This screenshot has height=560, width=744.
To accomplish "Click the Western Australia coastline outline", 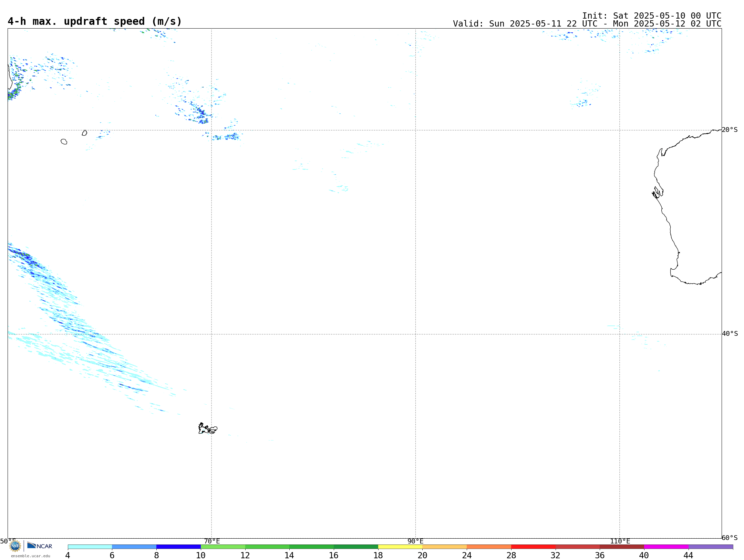I will [687, 207].
